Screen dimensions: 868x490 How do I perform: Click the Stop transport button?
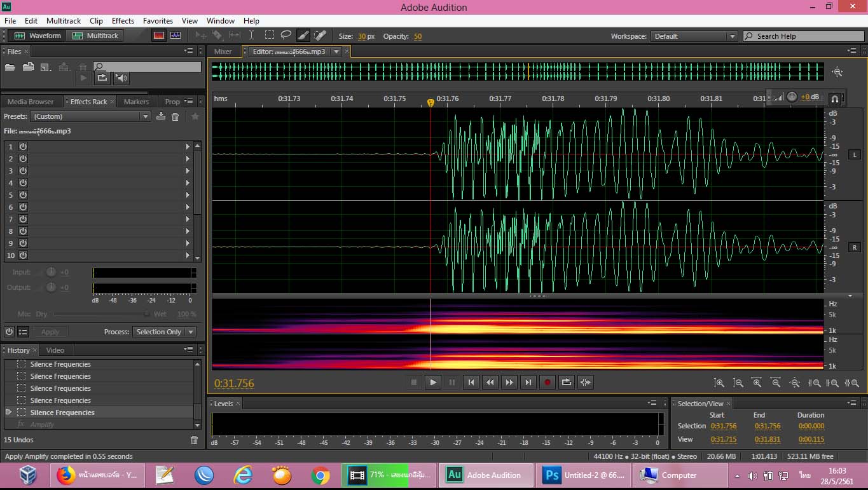(414, 382)
